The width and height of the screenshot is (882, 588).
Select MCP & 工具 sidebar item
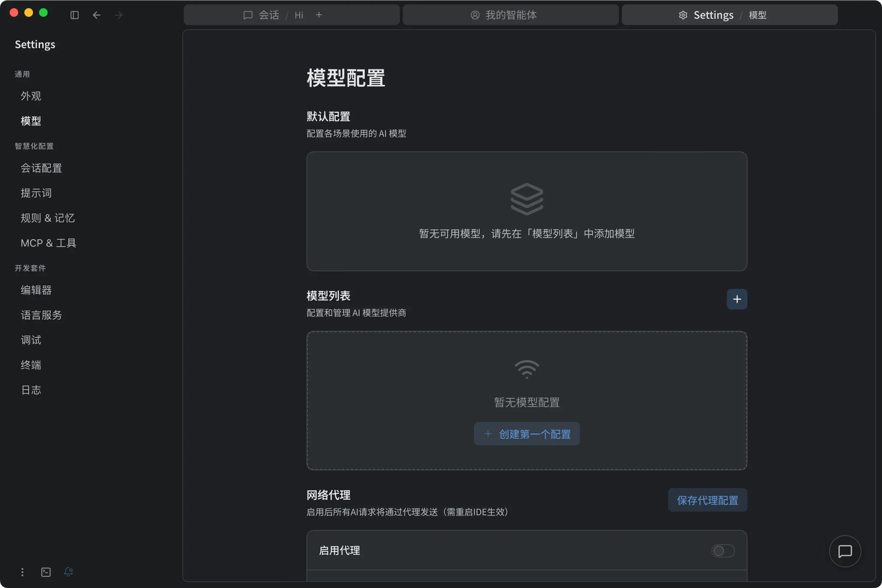click(49, 243)
